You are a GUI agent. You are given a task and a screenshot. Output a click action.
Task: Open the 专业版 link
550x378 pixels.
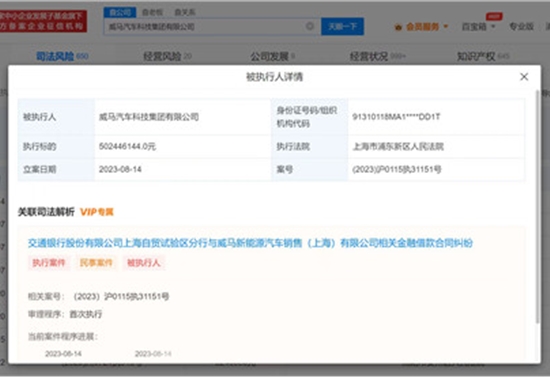click(521, 26)
